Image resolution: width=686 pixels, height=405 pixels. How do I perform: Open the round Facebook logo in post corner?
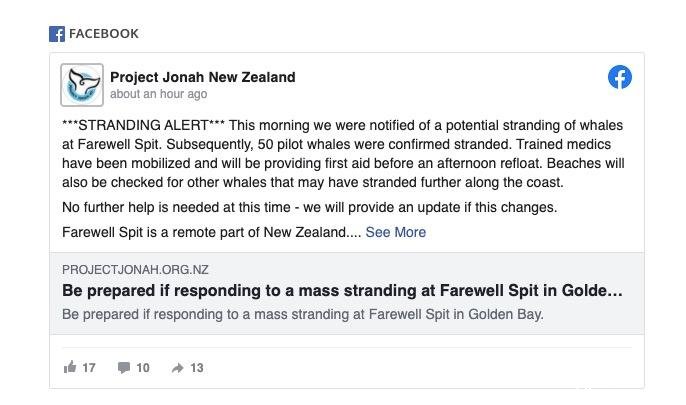pos(620,77)
